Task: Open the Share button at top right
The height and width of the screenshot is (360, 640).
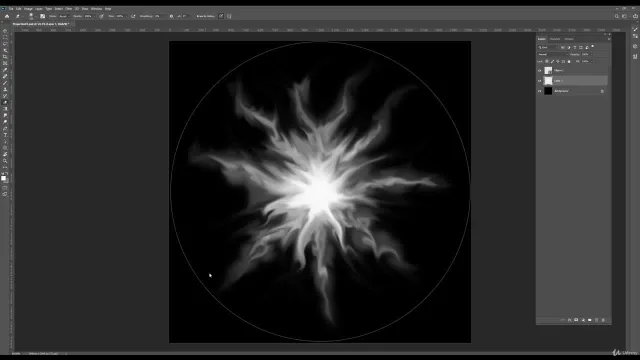Action: point(636,16)
